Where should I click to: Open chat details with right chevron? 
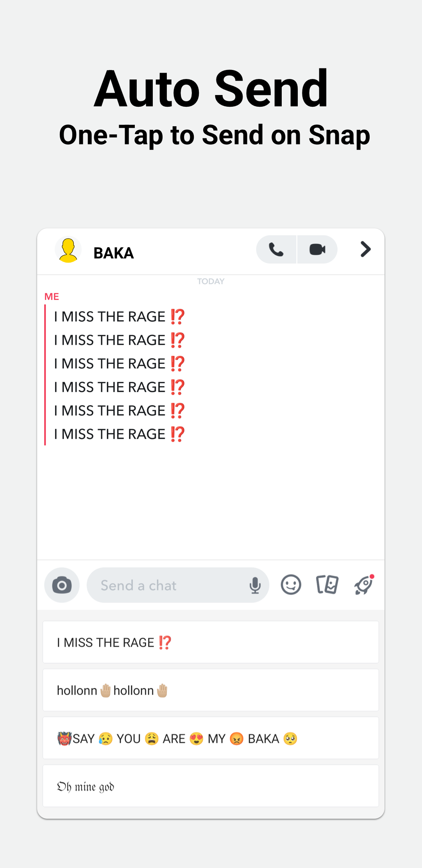click(x=365, y=249)
